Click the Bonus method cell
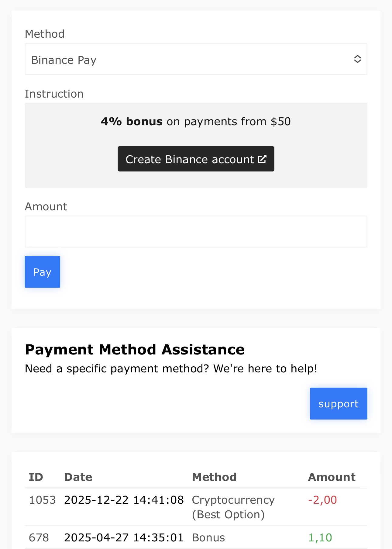 208,538
